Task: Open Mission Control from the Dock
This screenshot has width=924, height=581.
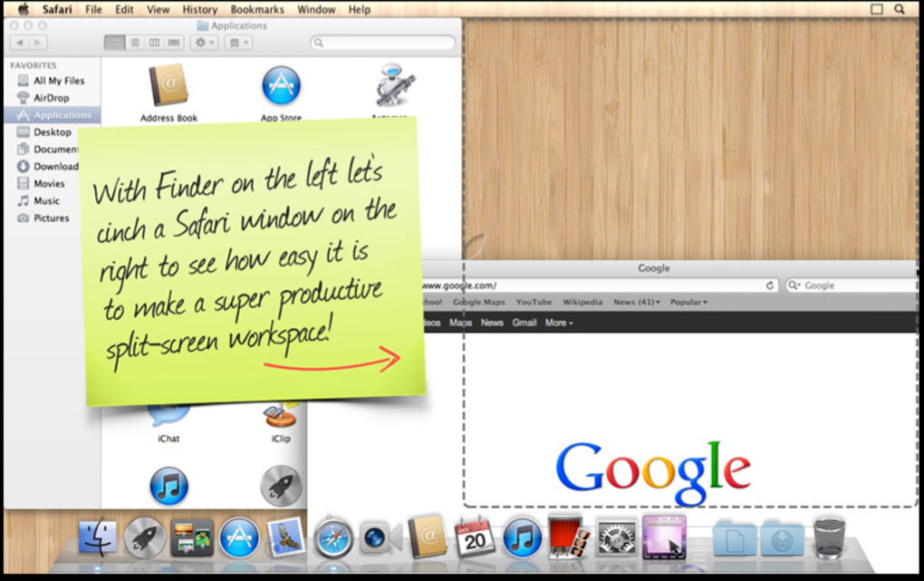Action: [192, 537]
